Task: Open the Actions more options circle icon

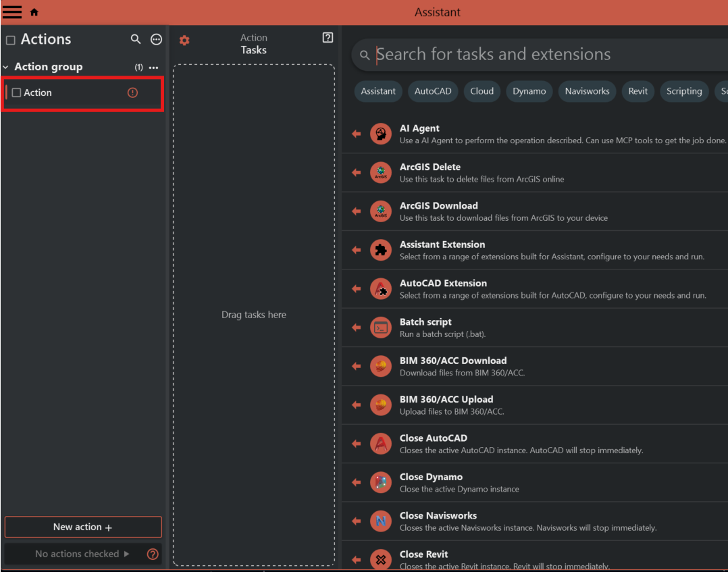Action: point(156,39)
